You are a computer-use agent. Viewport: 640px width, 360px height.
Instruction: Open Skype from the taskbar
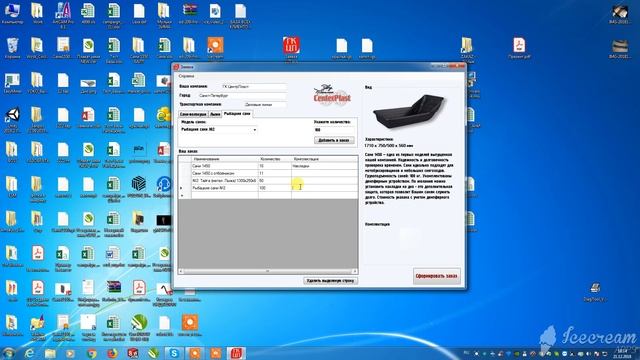174,353
